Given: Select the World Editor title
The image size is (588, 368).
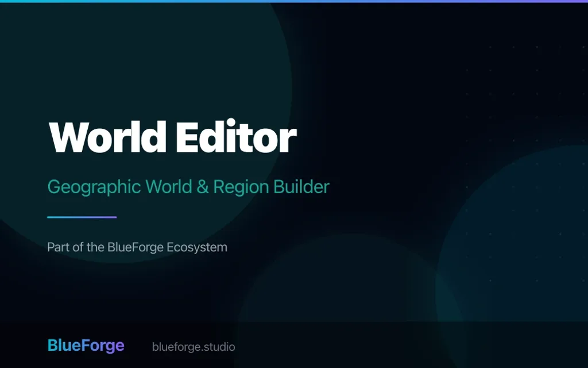Looking at the screenshot, I should [x=172, y=137].
